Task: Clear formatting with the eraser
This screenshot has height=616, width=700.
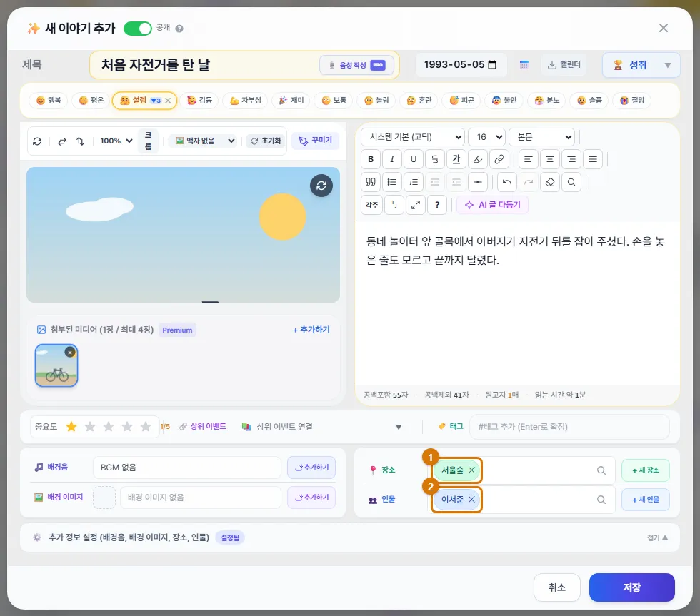Action: tap(550, 182)
